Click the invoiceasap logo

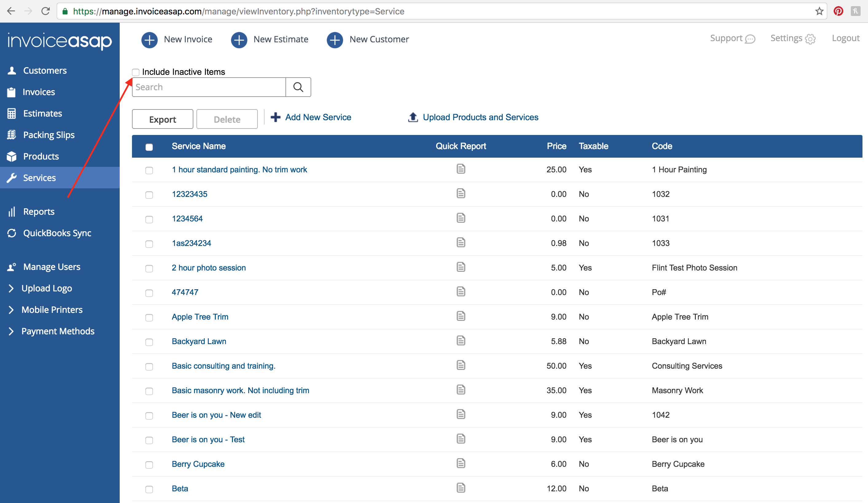[60, 41]
